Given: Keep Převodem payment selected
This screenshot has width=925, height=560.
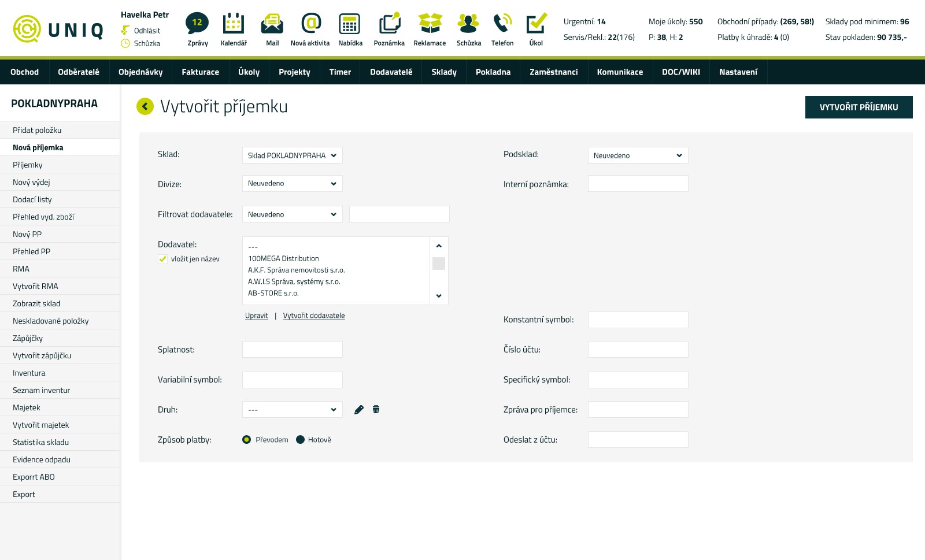Looking at the screenshot, I should (247, 439).
